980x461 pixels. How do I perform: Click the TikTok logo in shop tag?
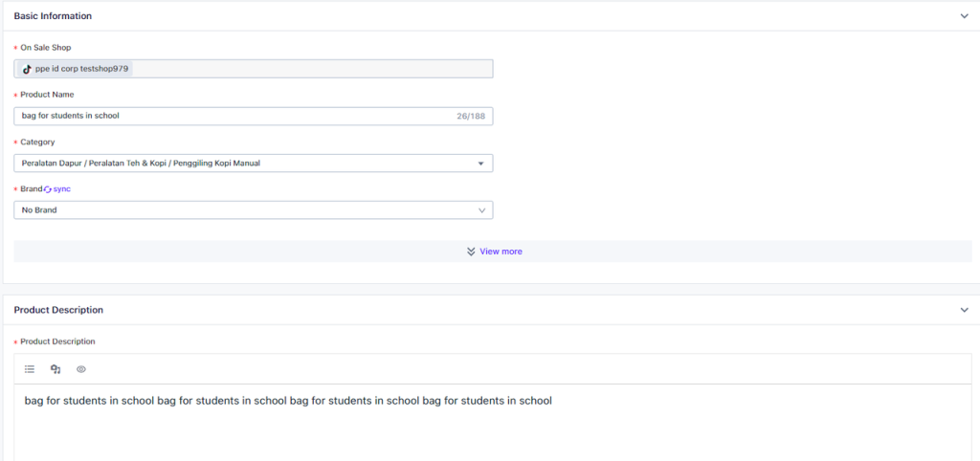pyautogui.click(x=27, y=69)
